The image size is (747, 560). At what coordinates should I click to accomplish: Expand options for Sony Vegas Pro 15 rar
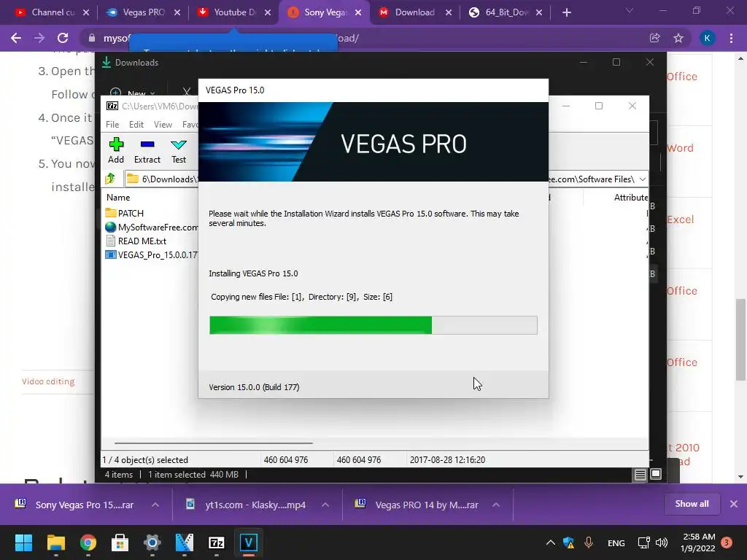(155, 505)
